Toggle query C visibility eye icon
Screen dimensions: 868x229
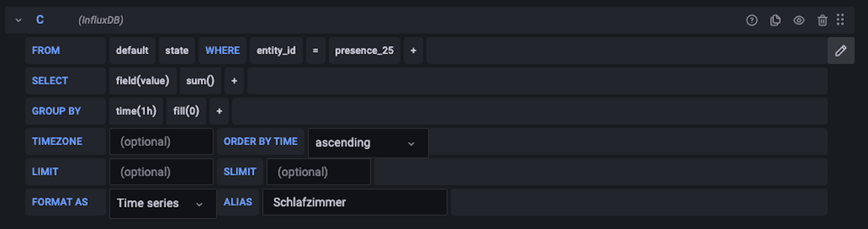(x=799, y=21)
